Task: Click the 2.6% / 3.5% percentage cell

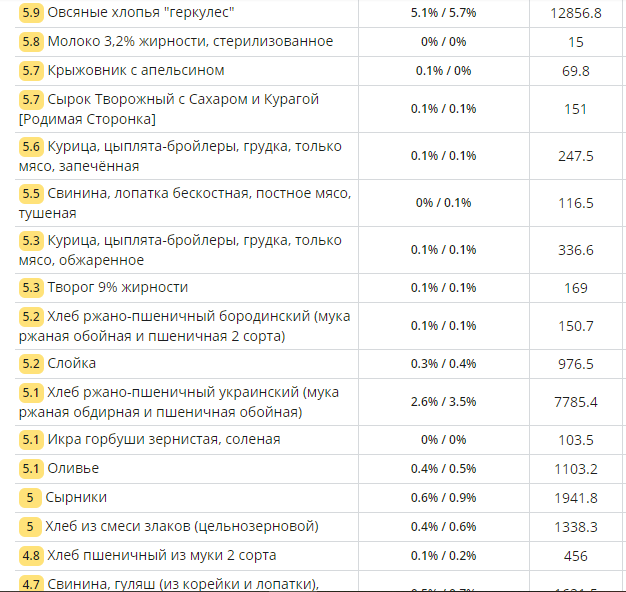Action: click(443, 402)
